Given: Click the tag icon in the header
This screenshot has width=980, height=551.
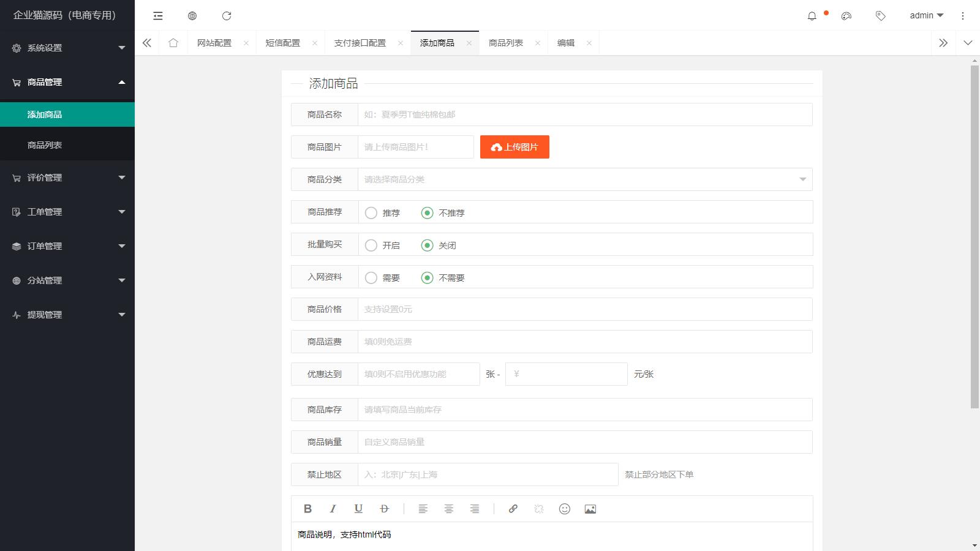Looking at the screenshot, I should click(x=880, y=16).
